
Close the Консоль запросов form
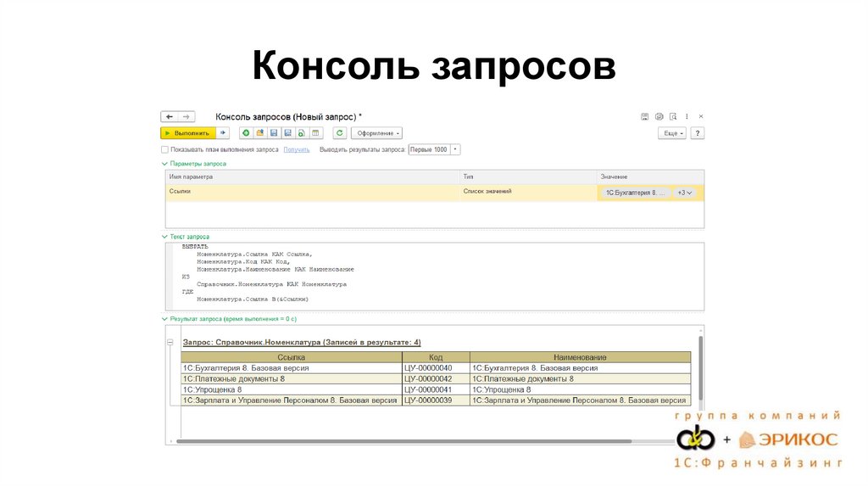[x=701, y=116]
